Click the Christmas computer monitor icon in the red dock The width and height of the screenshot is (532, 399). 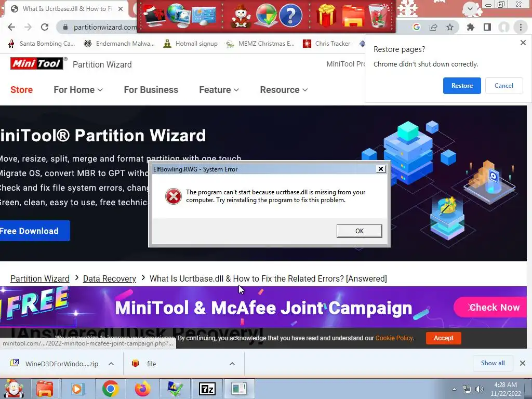click(154, 15)
